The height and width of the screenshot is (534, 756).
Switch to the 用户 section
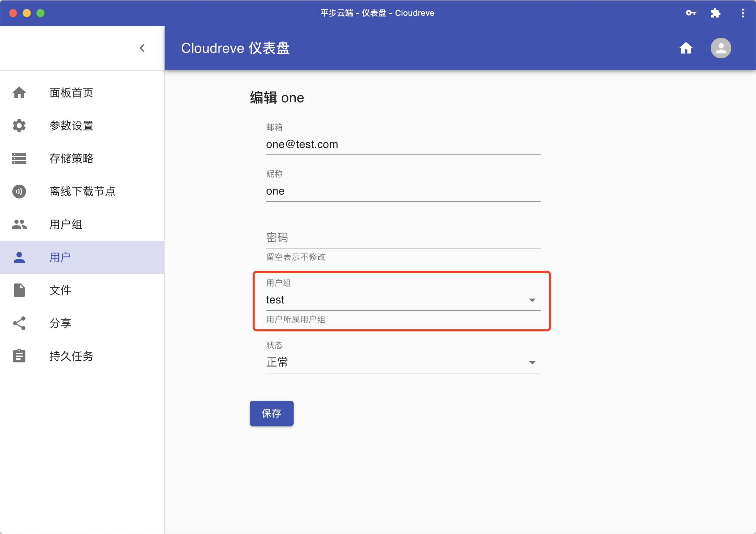(60, 257)
